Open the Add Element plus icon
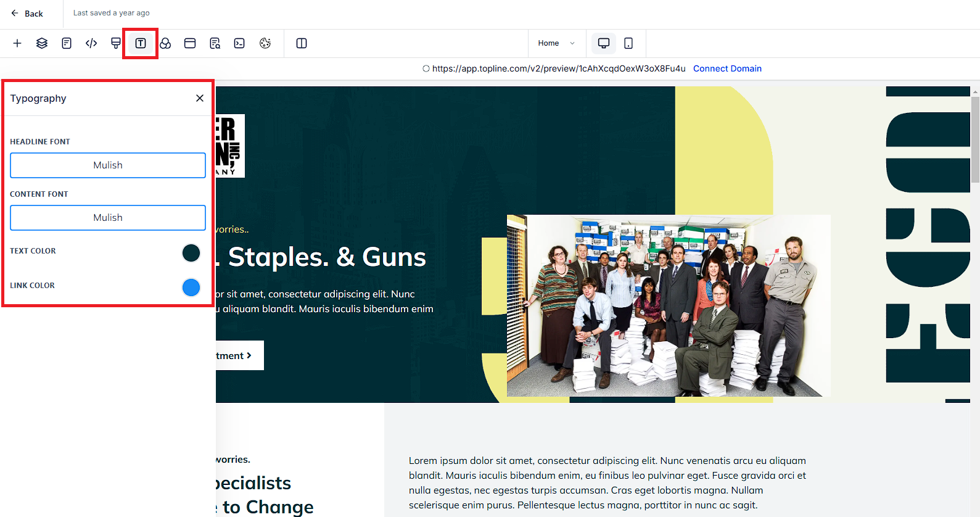 click(x=17, y=43)
